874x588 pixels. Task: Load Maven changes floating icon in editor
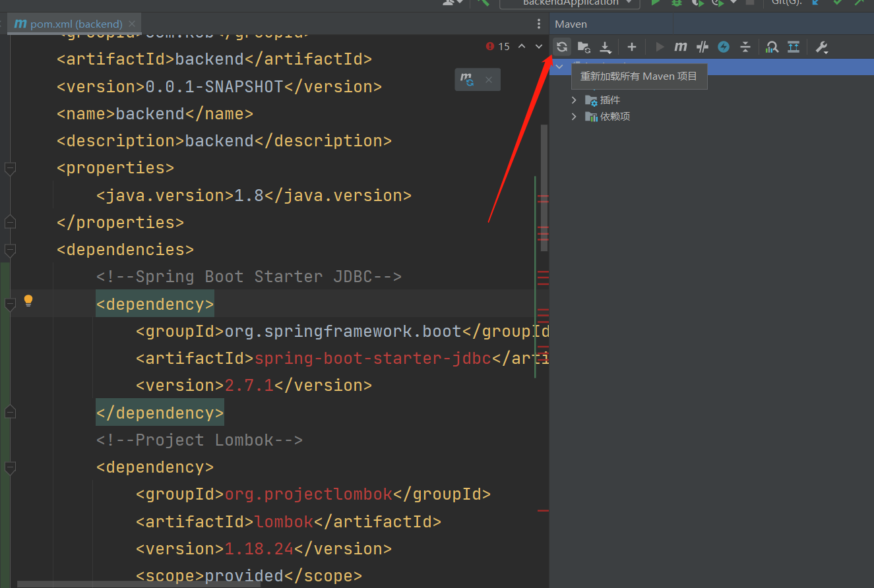[468, 80]
